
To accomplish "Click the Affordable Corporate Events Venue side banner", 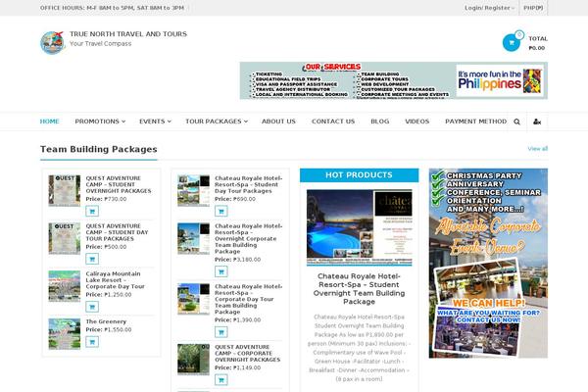I will (x=488, y=263).
